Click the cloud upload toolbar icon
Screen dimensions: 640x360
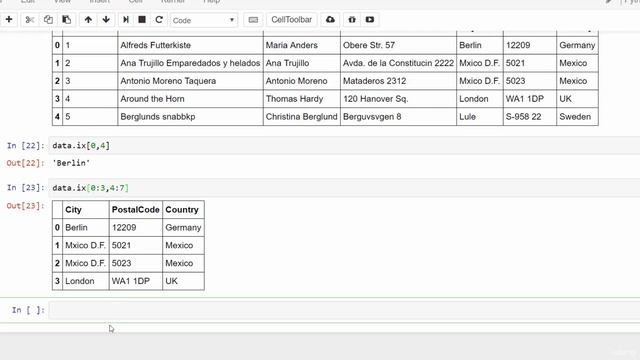(x=330, y=20)
